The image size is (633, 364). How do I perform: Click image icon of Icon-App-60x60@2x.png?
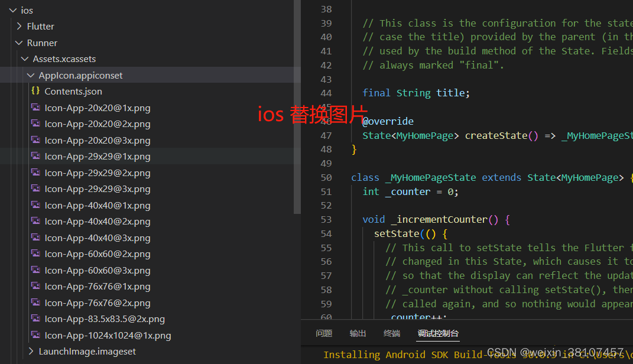pos(36,253)
